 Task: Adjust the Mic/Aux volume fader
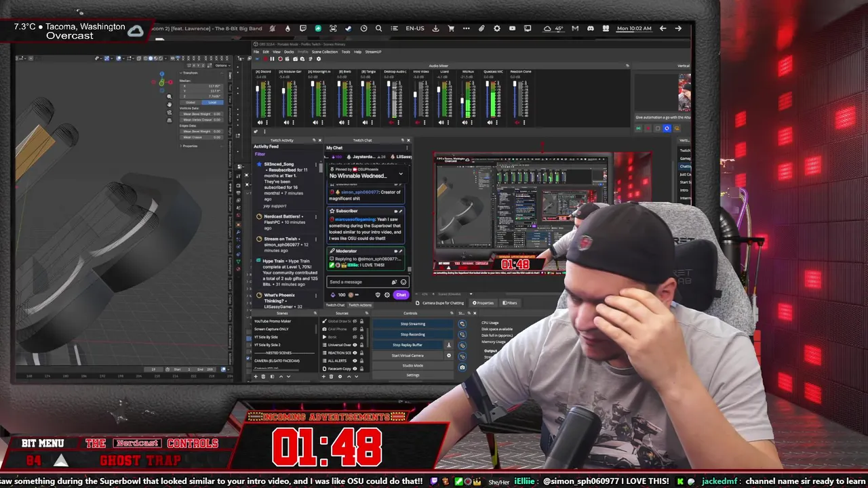click(462, 101)
